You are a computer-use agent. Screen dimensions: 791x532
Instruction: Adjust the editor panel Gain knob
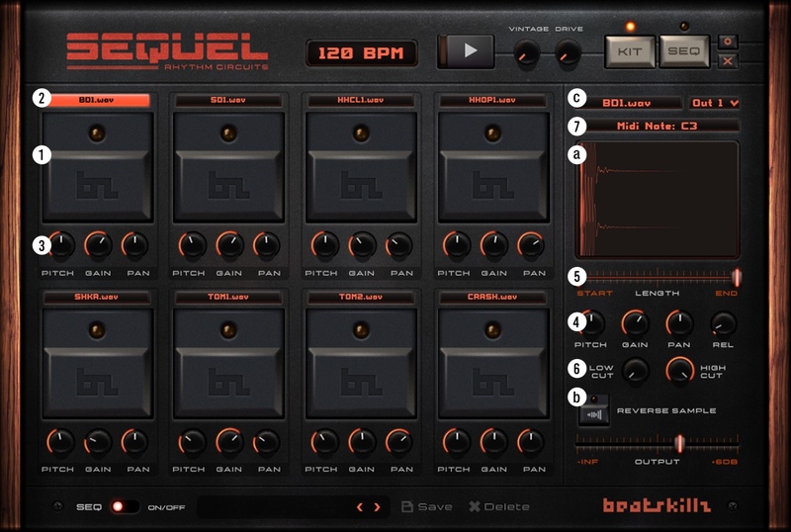(x=635, y=323)
